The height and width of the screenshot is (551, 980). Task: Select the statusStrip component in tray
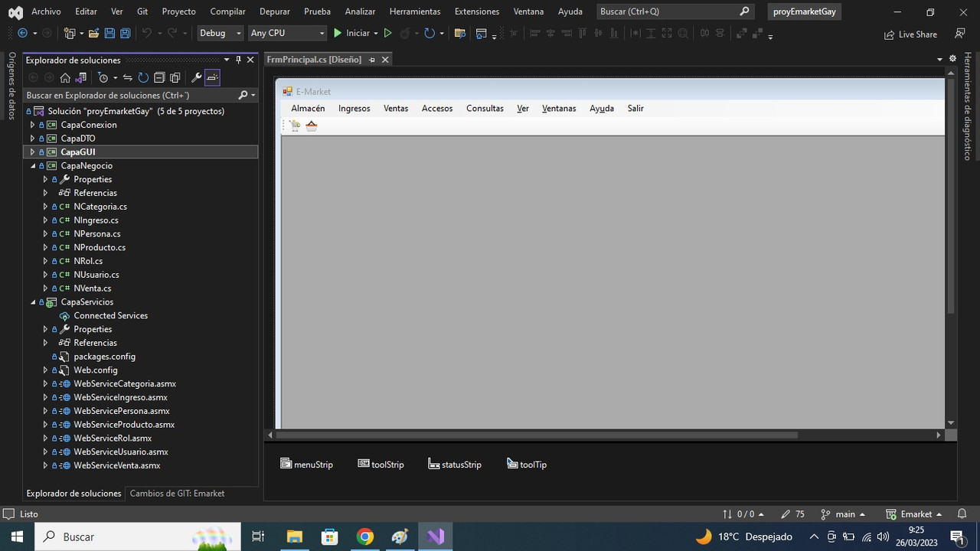[455, 465]
